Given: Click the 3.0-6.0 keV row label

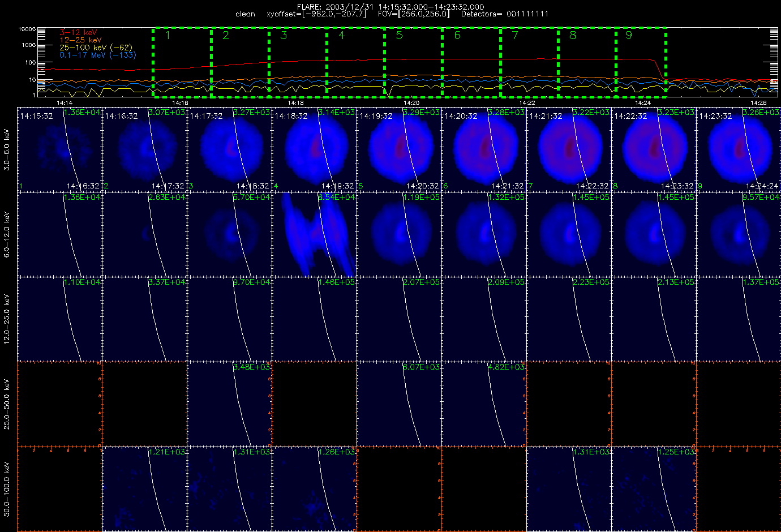Looking at the screenshot, I should coord(7,149).
